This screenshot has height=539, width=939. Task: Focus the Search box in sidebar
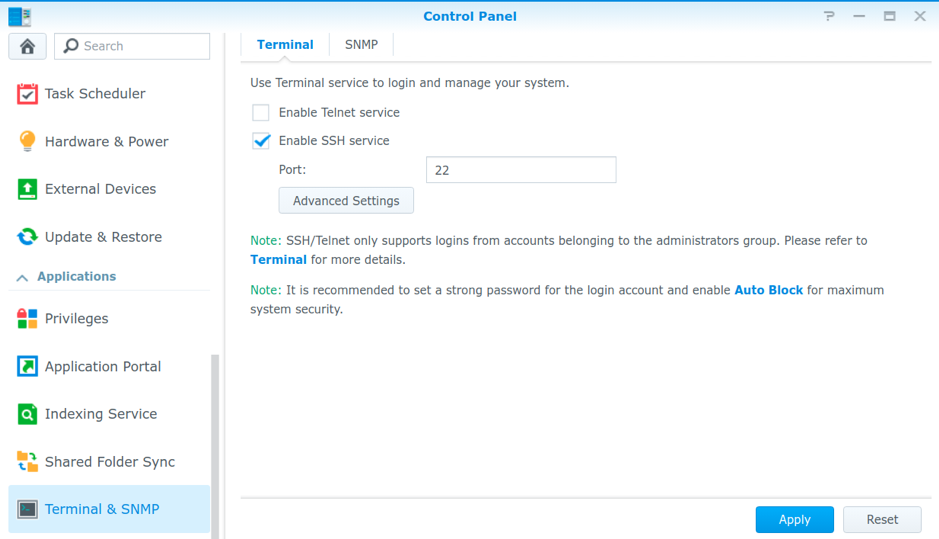coord(140,46)
